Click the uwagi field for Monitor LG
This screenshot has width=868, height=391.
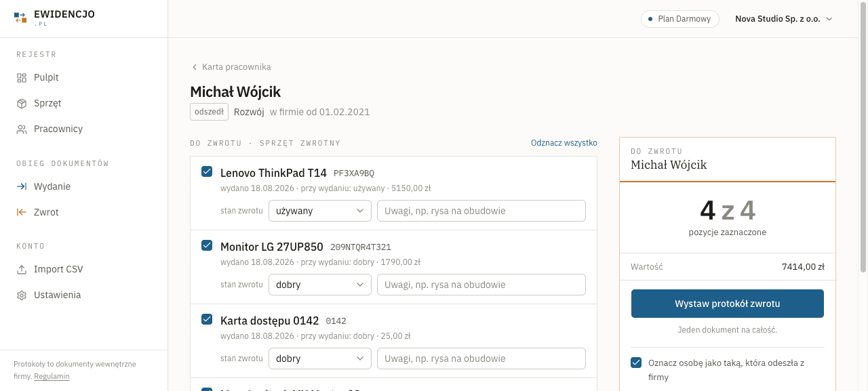click(481, 285)
